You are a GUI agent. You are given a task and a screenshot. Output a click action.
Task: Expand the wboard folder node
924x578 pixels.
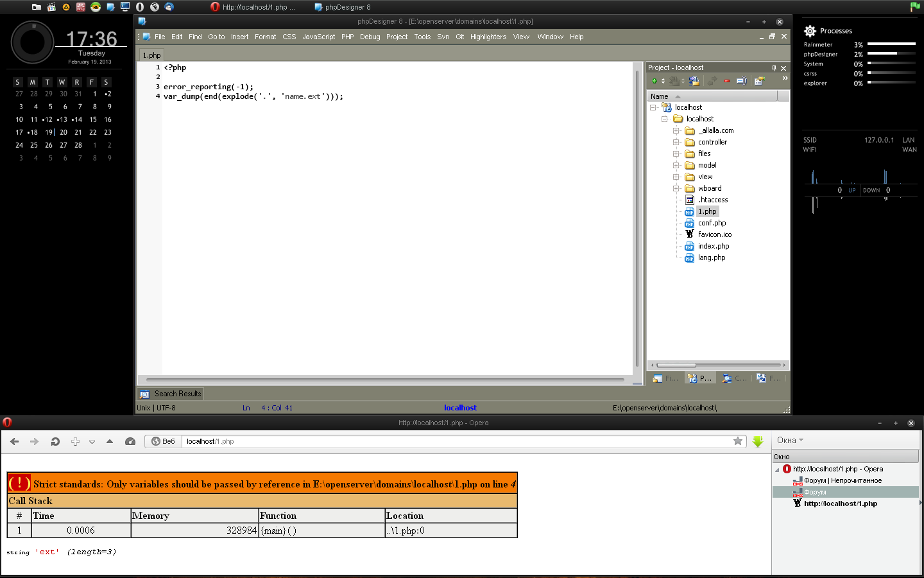point(676,188)
